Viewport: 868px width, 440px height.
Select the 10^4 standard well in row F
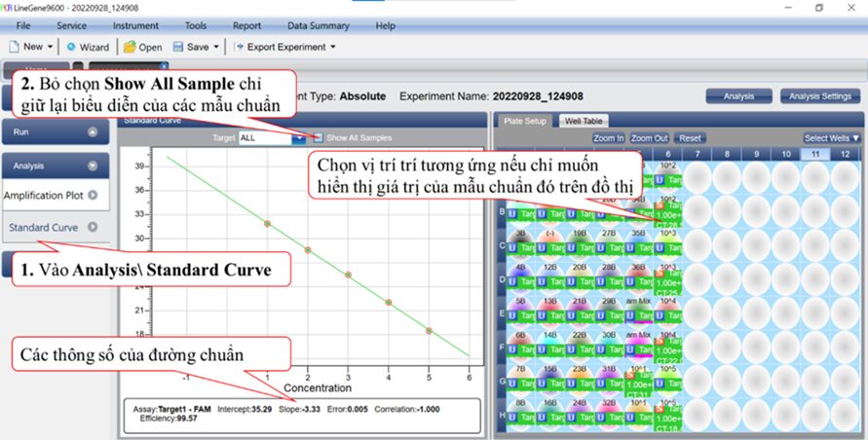tap(667, 348)
